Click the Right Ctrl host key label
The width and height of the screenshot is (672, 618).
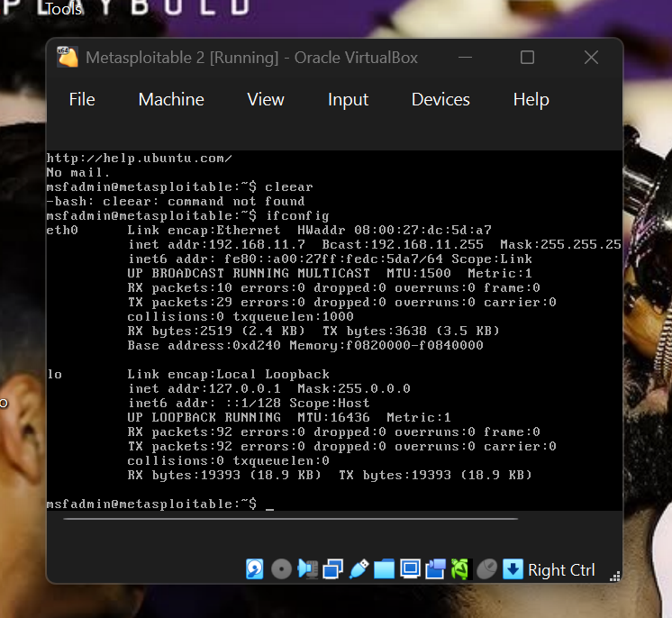561,570
